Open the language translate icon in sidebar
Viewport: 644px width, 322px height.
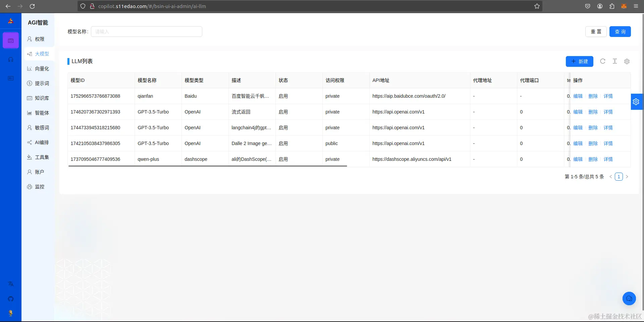(11, 284)
